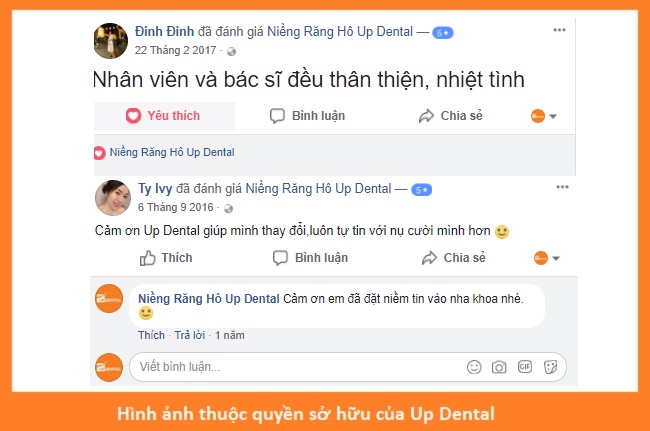Share Ty Ivy's review with Chia sẻ
Image resolution: width=650 pixels, height=431 pixels.
(x=454, y=258)
